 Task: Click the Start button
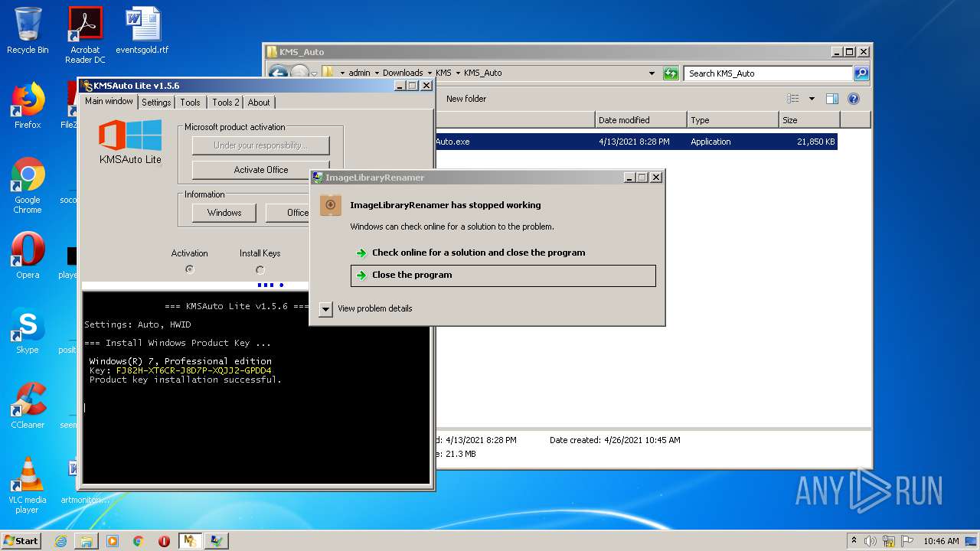tap(21, 541)
